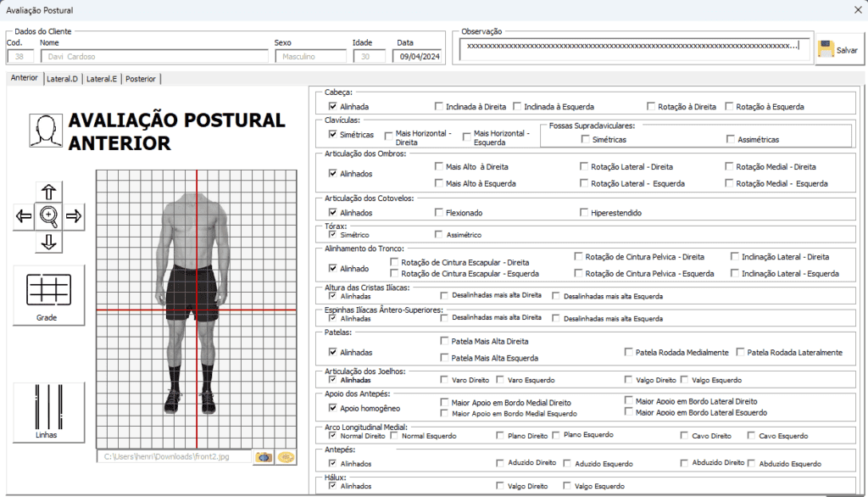Check Maior Apoio em Bordo Lateral Direito
The height and width of the screenshot is (497, 868).
pos(628,400)
